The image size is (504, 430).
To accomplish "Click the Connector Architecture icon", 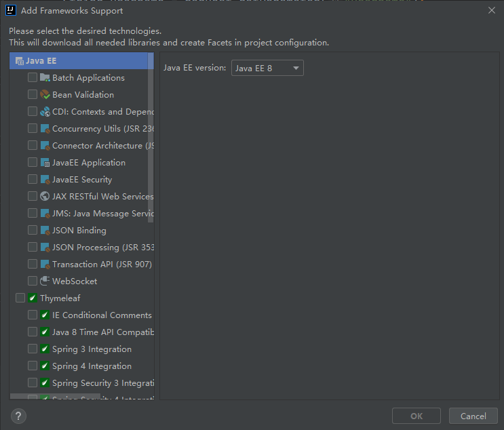I will click(x=45, y=146).
